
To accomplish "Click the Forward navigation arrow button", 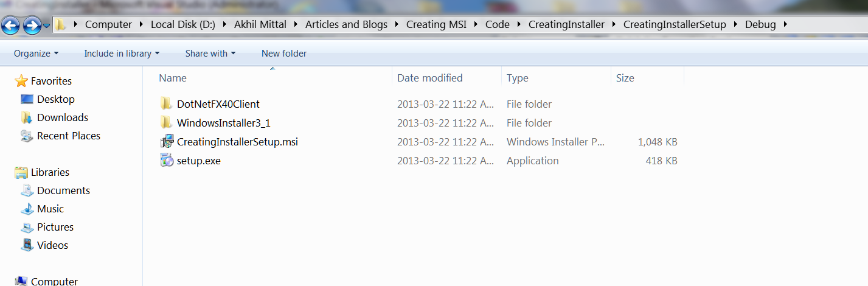I will pyautogui.click(x=32, y=26).
